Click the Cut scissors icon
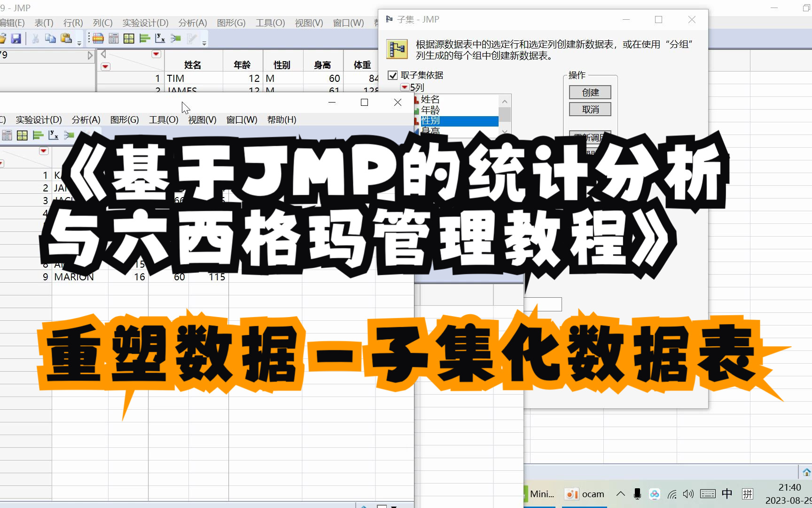The width and height of the screenshot is (812, 508). tap(35, 39)
